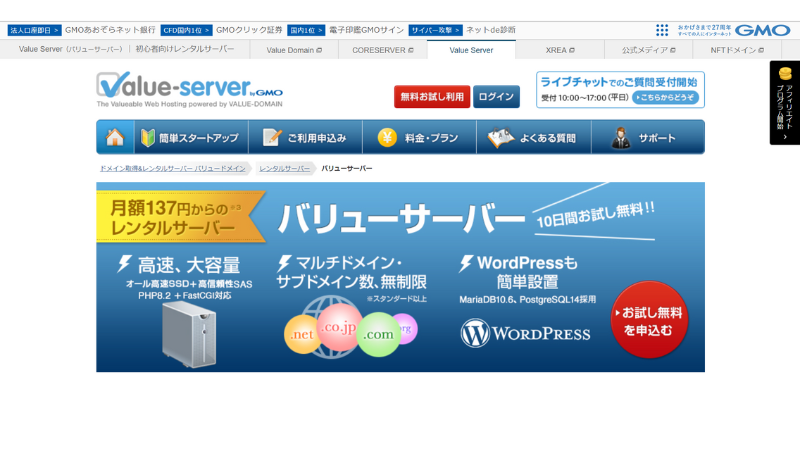The width and height of the screenshot is (800, 450).
Task: Click the WordPress logo in banner
Action: tap(526, 333)
